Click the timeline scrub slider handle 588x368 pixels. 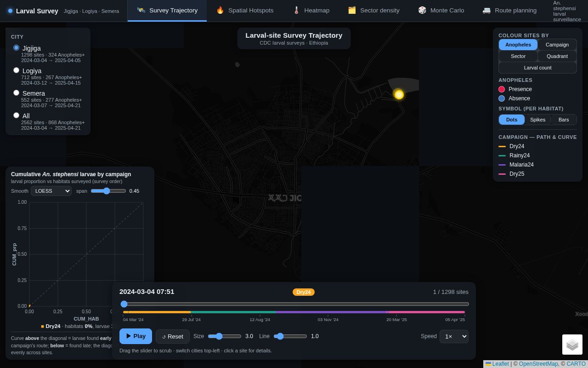tap(124, 304)
